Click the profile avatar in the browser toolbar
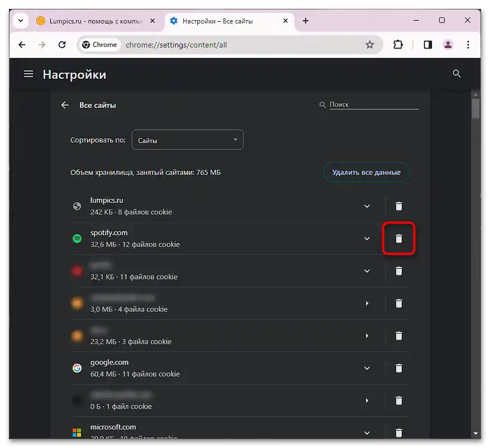490x448 pixels. [448, 45]
